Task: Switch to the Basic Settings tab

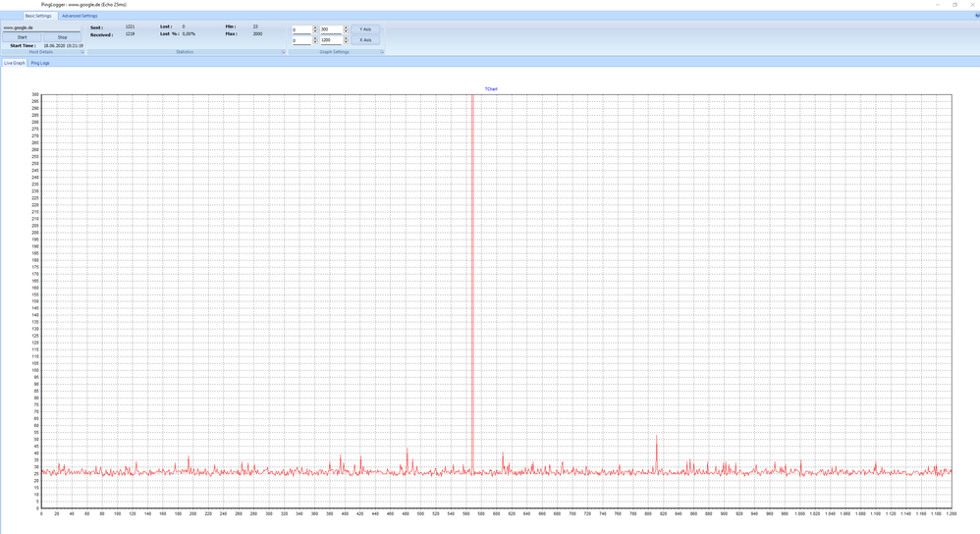Action: click(38, 16)
